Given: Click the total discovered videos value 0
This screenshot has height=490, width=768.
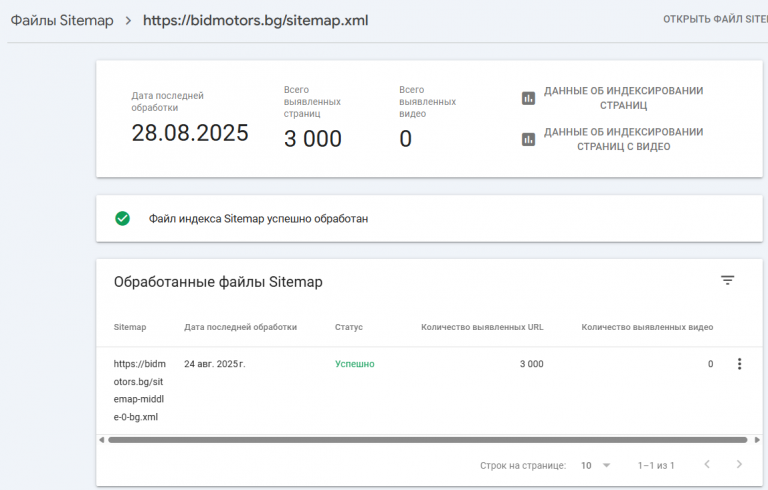Looking at the screenshot, I should [405, 139].
